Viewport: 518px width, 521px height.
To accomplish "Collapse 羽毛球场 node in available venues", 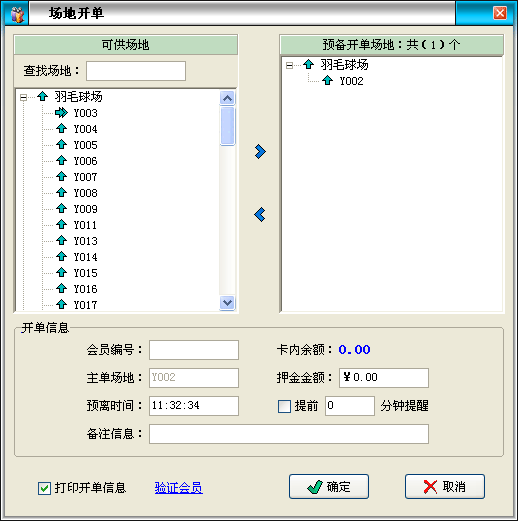I will coord(23,97).
